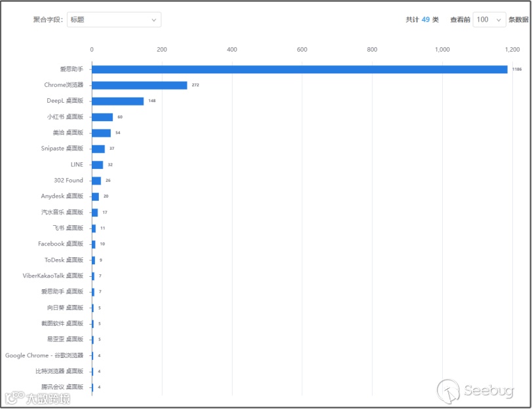Click the 60 value beside 小红书 bar
Viewport: 532px width, 409px height.
click(x=120, y=117)
